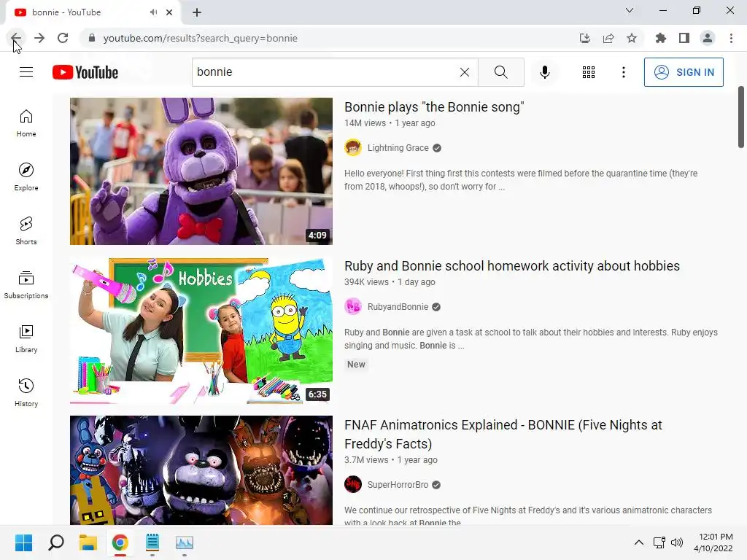This screenshot has width=747, height=560.
Task: Click the SIGN IN button
Action: (x=684, y=72)
